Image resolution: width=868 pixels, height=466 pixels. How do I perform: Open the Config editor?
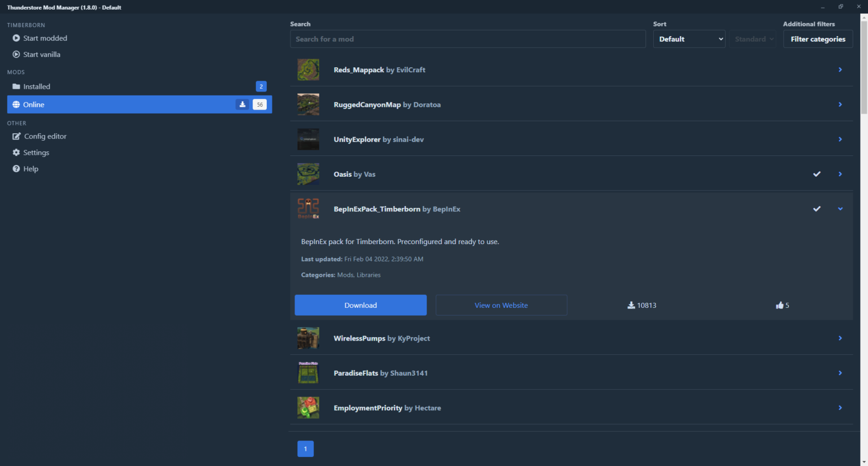pos(45,136)
